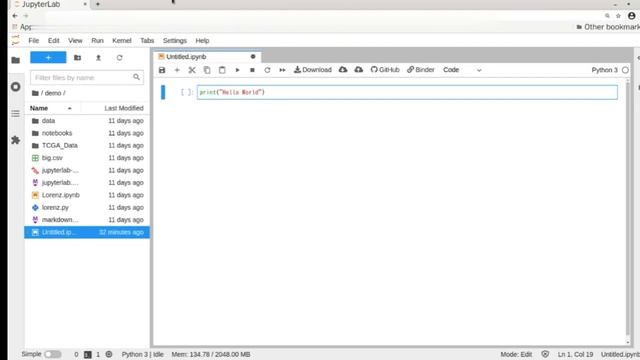Open the running terminals and kernels sidebar tab
Image resolution: width=640 pixels, height=360 pixels.
click(16, 87)
